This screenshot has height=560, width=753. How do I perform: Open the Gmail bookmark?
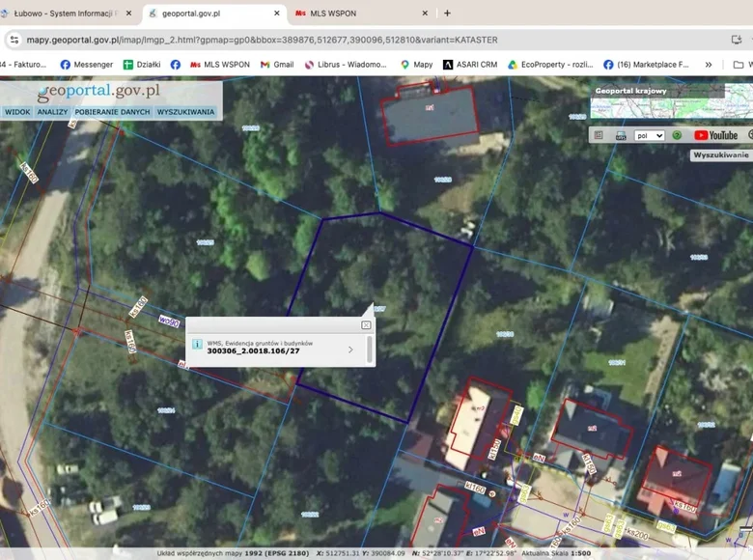click(277, 65)
